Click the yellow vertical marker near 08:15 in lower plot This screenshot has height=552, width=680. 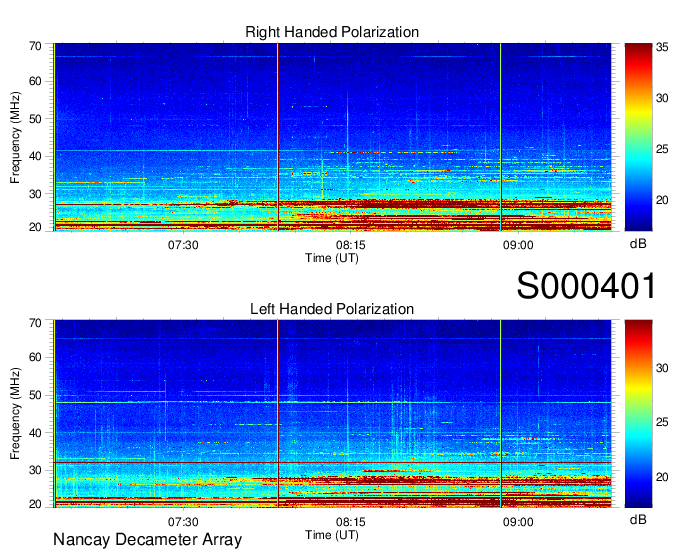pos(278,414)
